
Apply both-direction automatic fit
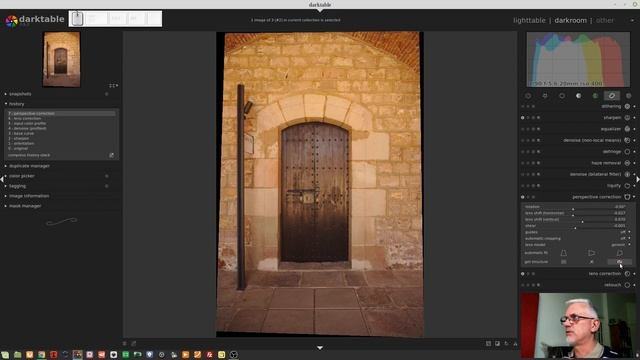point(620,253)
